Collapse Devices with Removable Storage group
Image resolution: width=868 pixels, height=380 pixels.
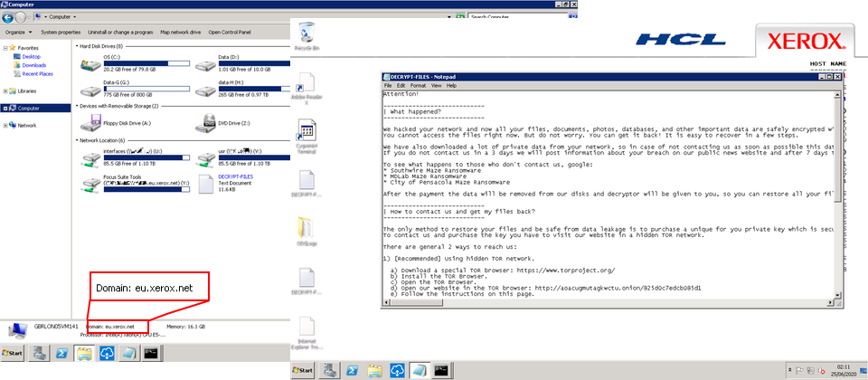pos(77,106)
